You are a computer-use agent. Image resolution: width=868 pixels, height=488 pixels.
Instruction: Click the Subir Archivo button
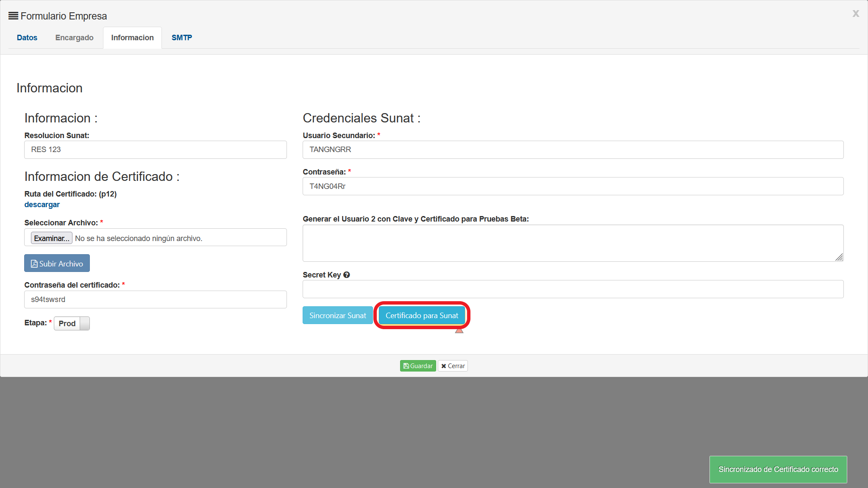point(57,263)
